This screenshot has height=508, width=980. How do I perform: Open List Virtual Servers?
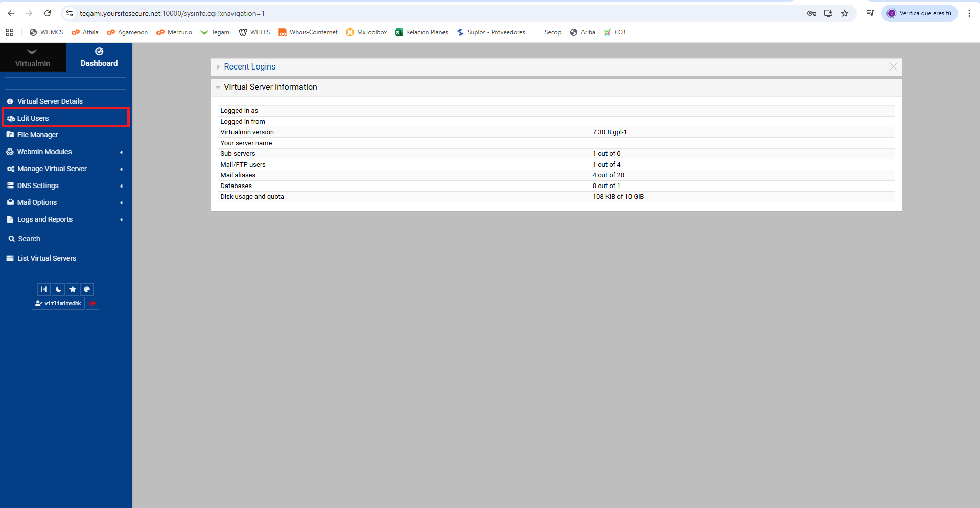click(x=46, y=258)
